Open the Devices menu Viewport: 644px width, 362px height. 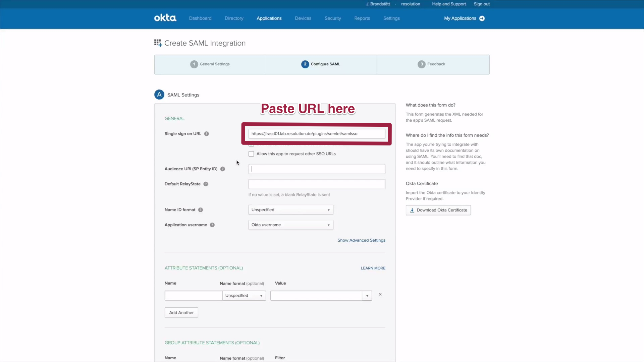pyautogui.click(x=303, y=18)
